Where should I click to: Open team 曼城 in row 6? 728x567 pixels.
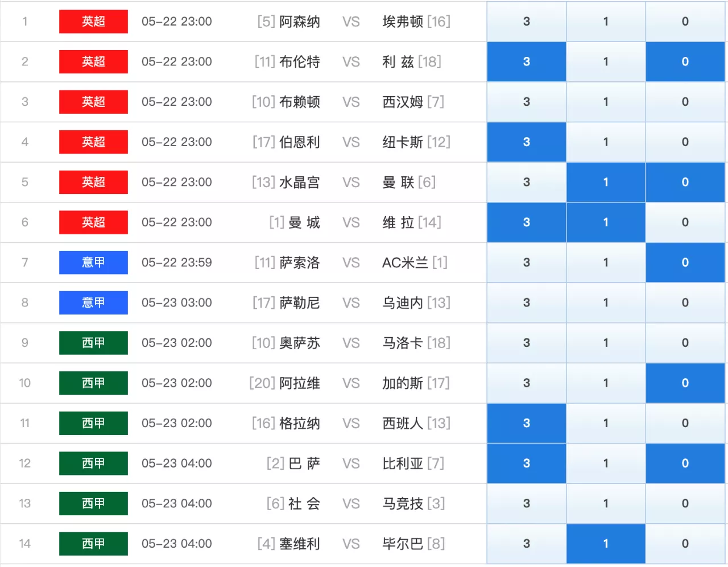tap(304, 222)
